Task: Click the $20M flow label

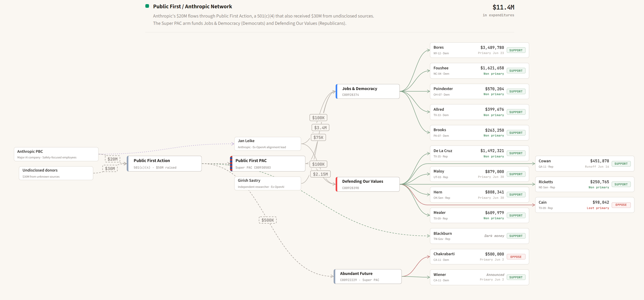Action: click(113, 159)
